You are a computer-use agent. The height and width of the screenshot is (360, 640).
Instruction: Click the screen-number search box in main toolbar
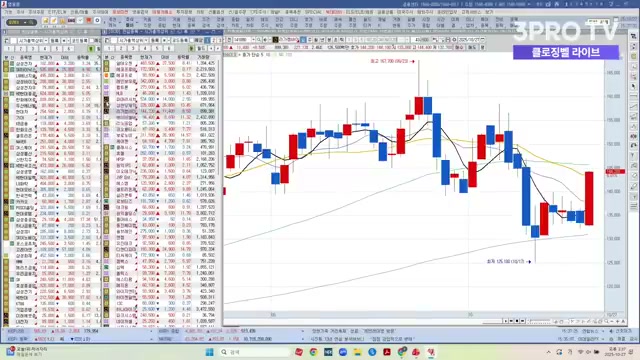click(x=22, y=22)
